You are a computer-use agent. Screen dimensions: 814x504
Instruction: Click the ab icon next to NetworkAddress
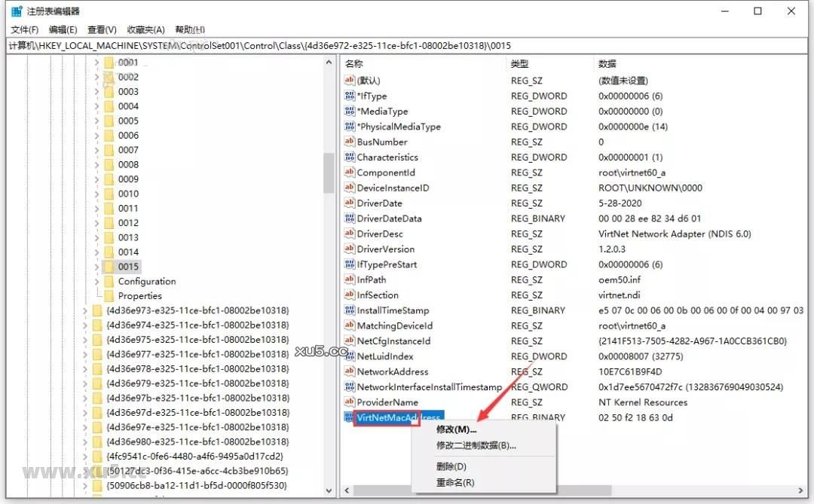point(349,371)
